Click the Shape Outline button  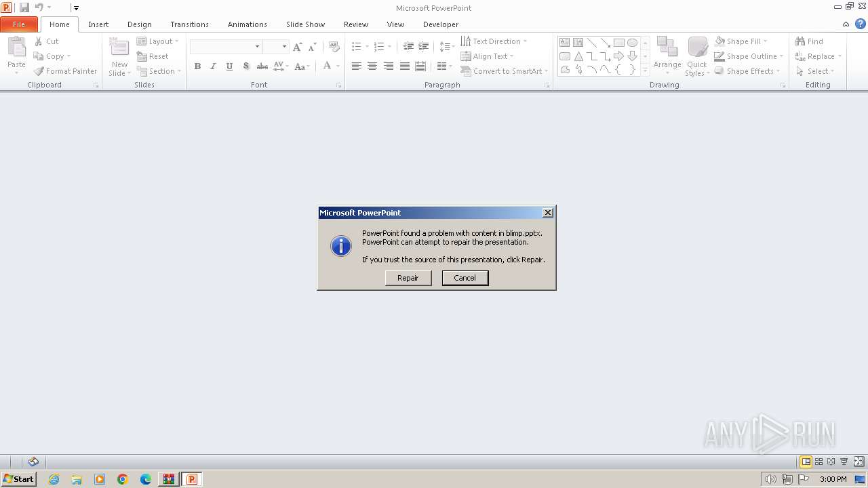point(749,56)
